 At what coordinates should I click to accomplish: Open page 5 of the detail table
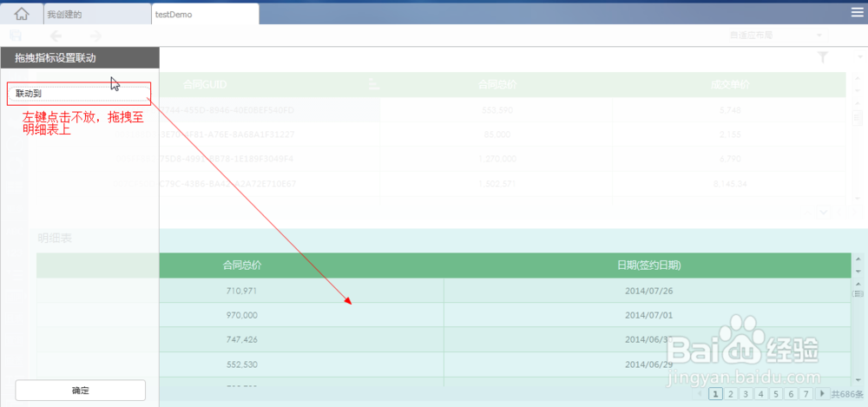[777, 394]
